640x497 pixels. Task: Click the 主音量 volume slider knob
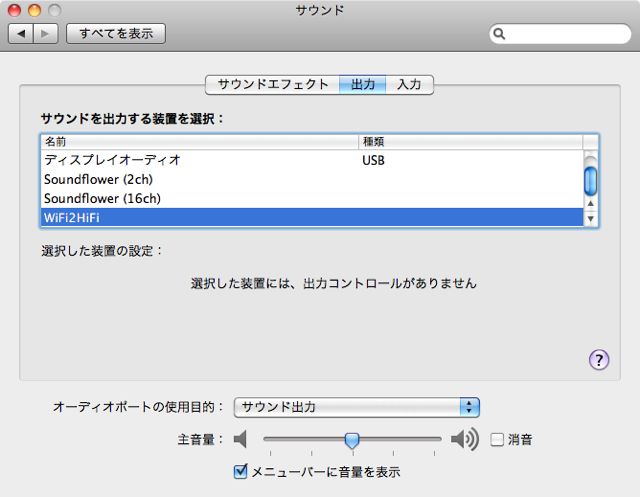(x=352, y=440)
